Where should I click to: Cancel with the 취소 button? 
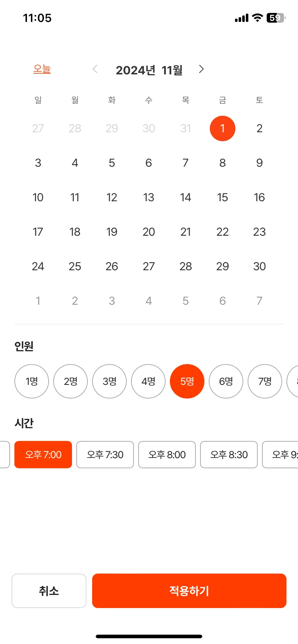pos(49,591)
